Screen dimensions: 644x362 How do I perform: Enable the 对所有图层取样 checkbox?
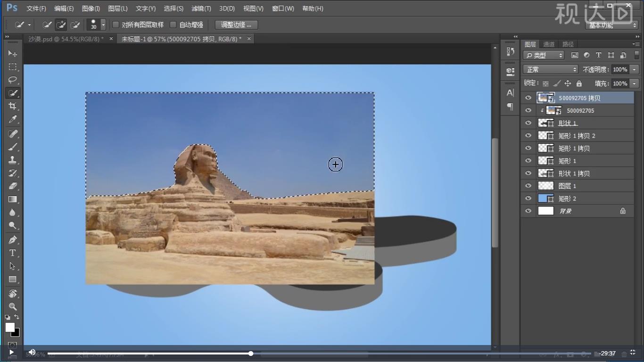click(x=116, y=25)
